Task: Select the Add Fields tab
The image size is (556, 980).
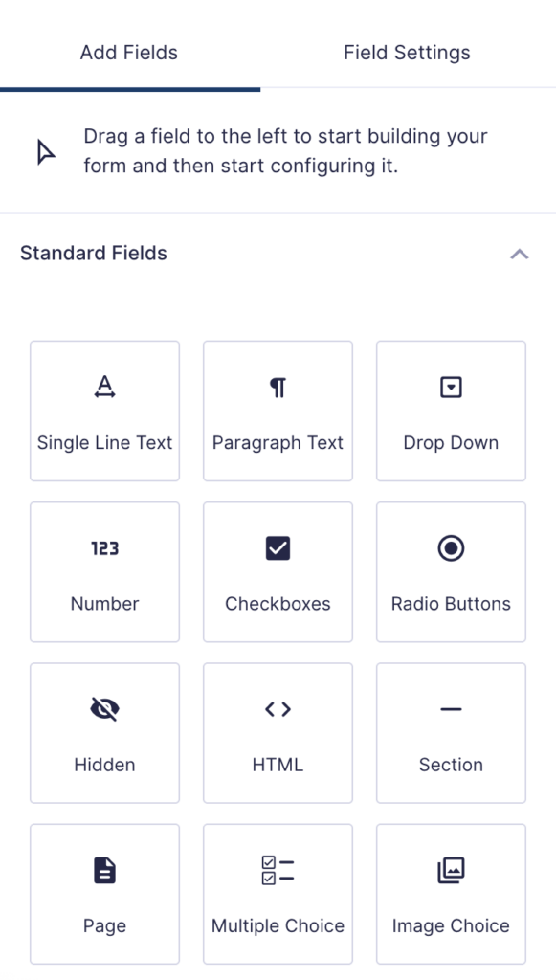Action: tap(128, 53)
